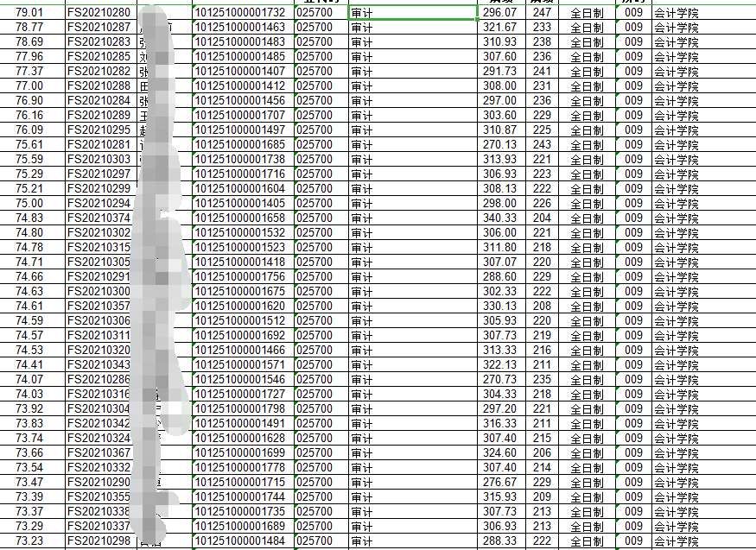Click exam number cell 101251000001798
The image size is (756, 550).
(x=240, y=409)
